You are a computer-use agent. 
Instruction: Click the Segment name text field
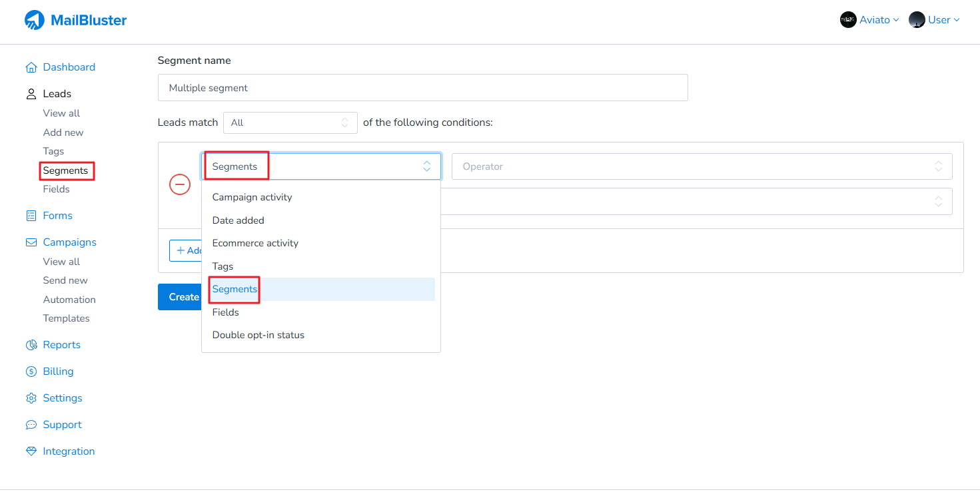click(422, 88)
